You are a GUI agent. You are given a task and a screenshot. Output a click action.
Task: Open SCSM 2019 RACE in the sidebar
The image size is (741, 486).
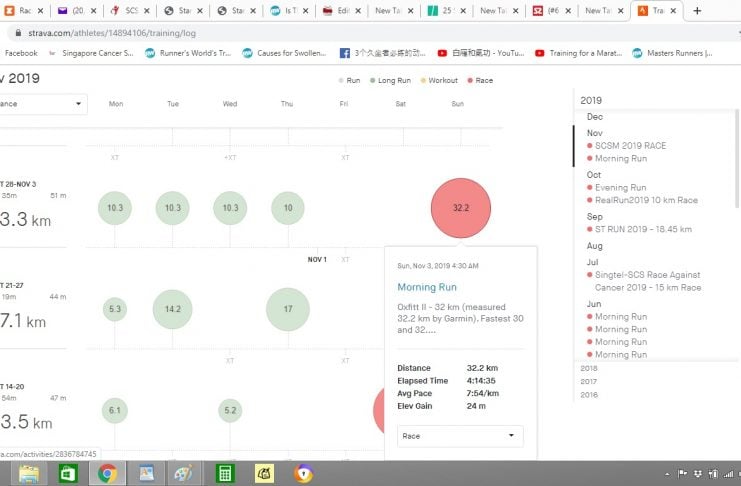[630, 146]
